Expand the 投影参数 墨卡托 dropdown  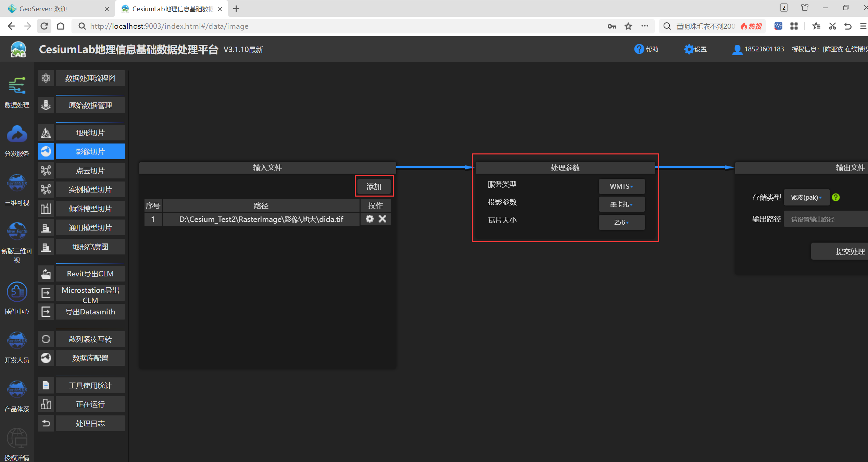[622, 204]
